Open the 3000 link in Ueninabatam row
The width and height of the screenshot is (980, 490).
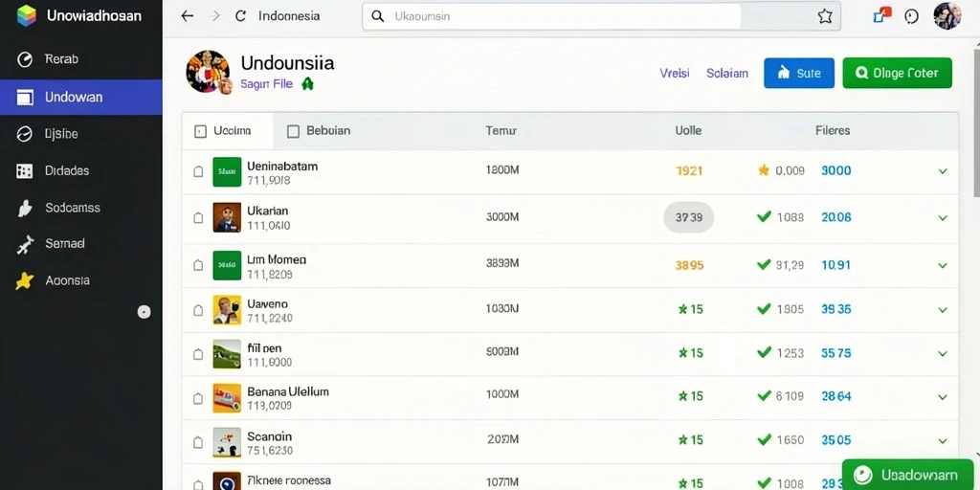836,170
